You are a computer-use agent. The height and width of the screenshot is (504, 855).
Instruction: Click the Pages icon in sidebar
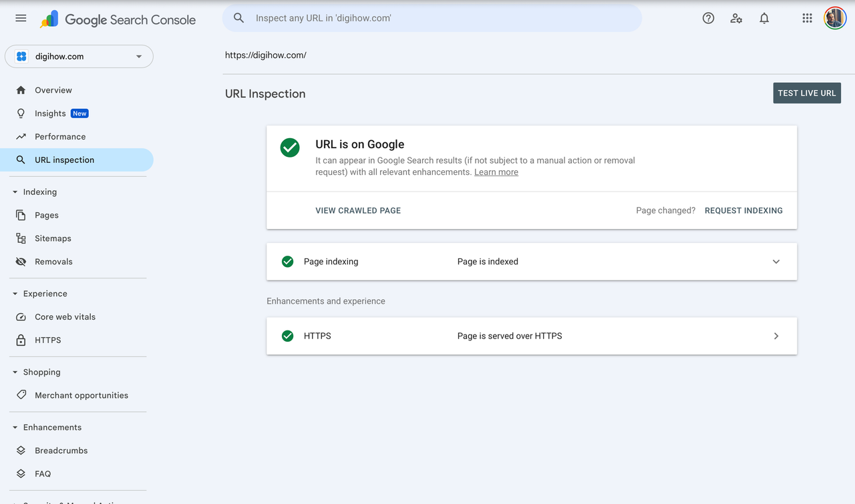pyautogui.click(x=21, y=214)
